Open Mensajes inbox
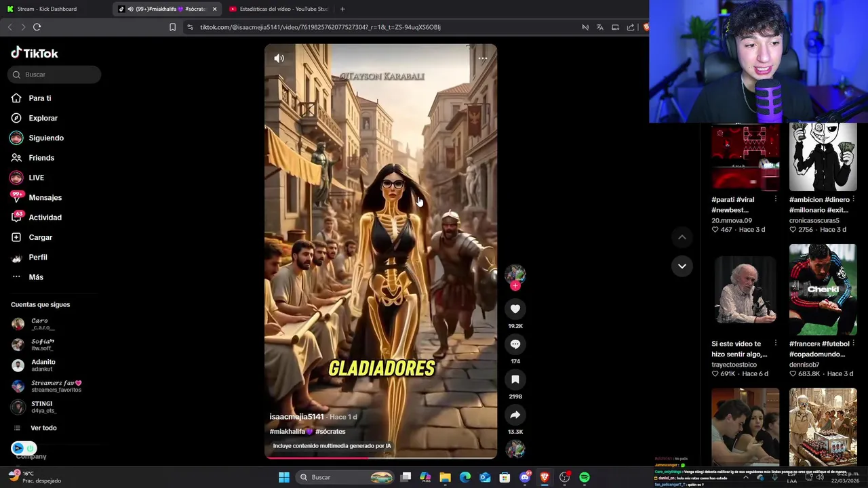This screenshot has height=488, width=868. click(37, 197)
